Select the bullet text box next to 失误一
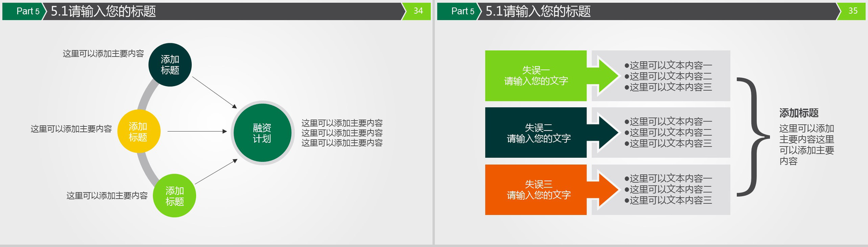The height and width of the screenshot is (247, 868). click(668, 76)
